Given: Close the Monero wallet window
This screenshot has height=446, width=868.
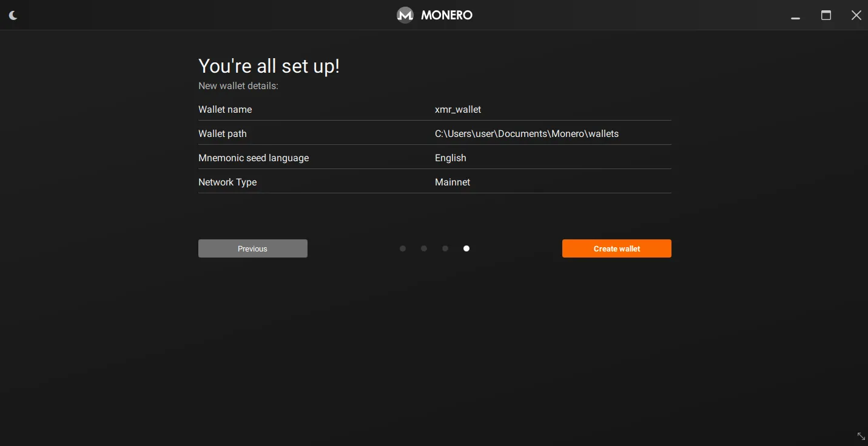Looking at the screenshot, I should click(x=856, y=15).
